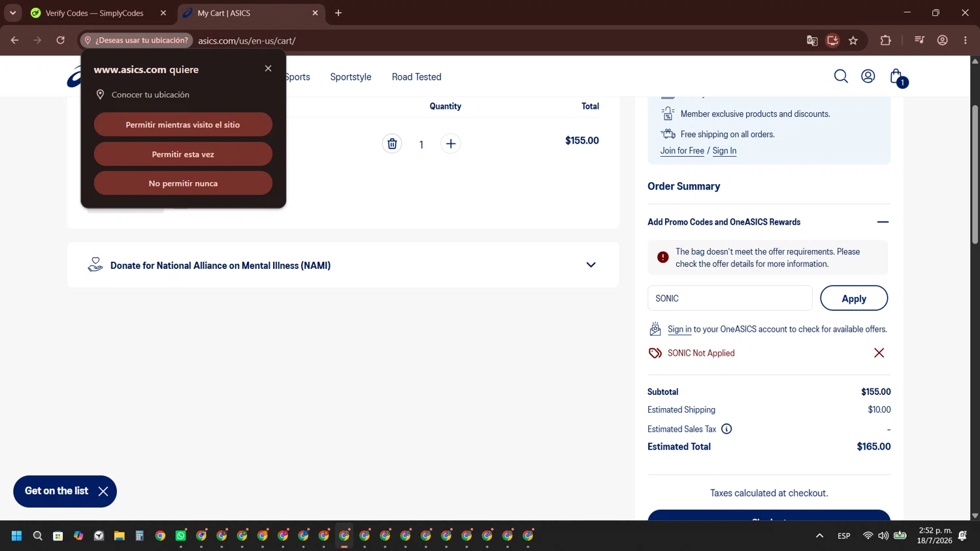Delete item with the trash icon
Viewport: 980px width, 551px height.
click(x=392, y=144)
